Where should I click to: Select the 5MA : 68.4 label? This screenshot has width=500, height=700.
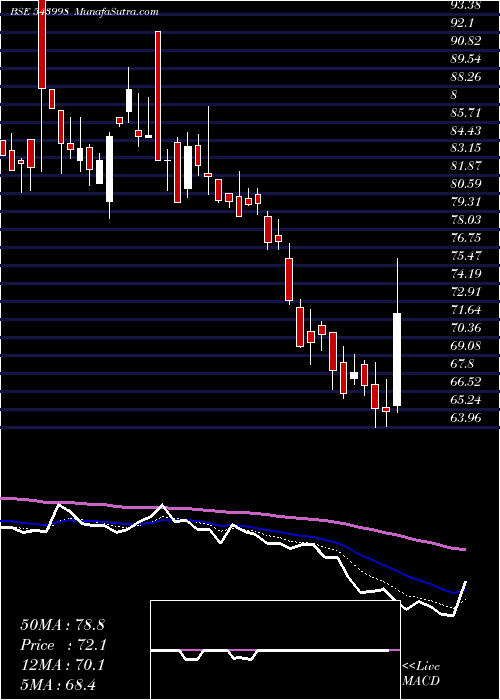[59, 685]
